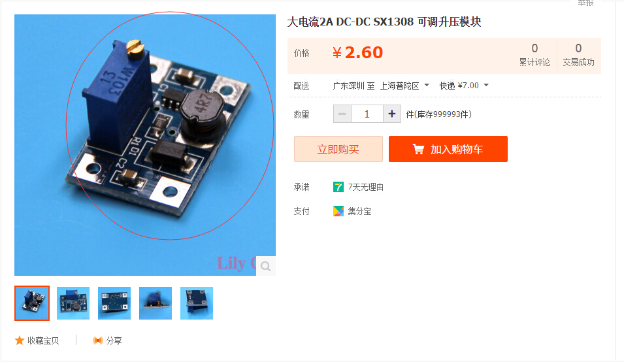The width and height of the screenshot is (624, 364).
Task: Open 交易成功 transaction count
Action: click(x=578, y=56)
